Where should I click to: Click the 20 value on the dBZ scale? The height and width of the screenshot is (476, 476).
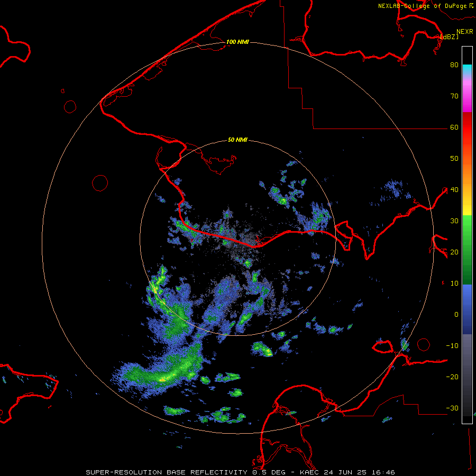(x=454, y=252)
